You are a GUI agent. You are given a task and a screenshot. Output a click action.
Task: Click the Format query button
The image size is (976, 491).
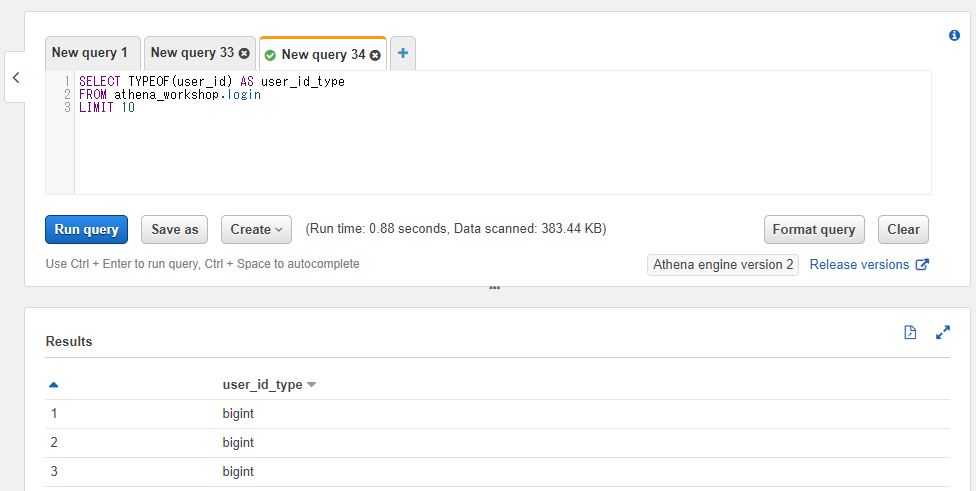[x=814, y=230]
